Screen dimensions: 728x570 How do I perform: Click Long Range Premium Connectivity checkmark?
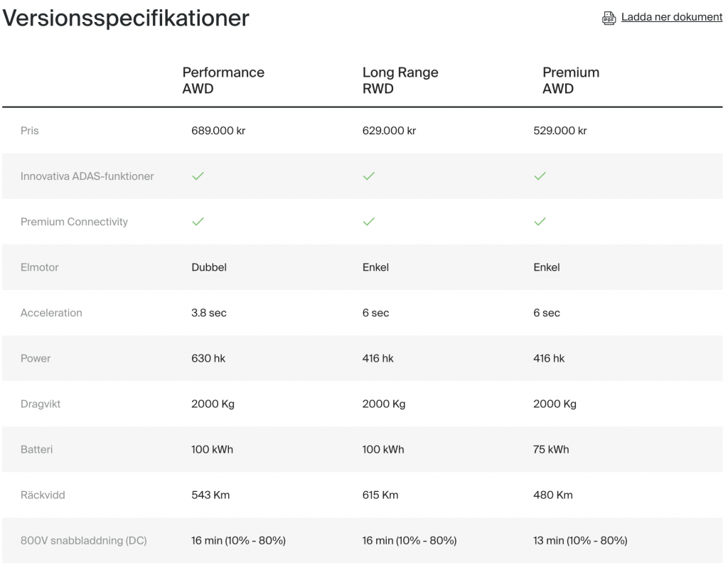coord(368,222)
